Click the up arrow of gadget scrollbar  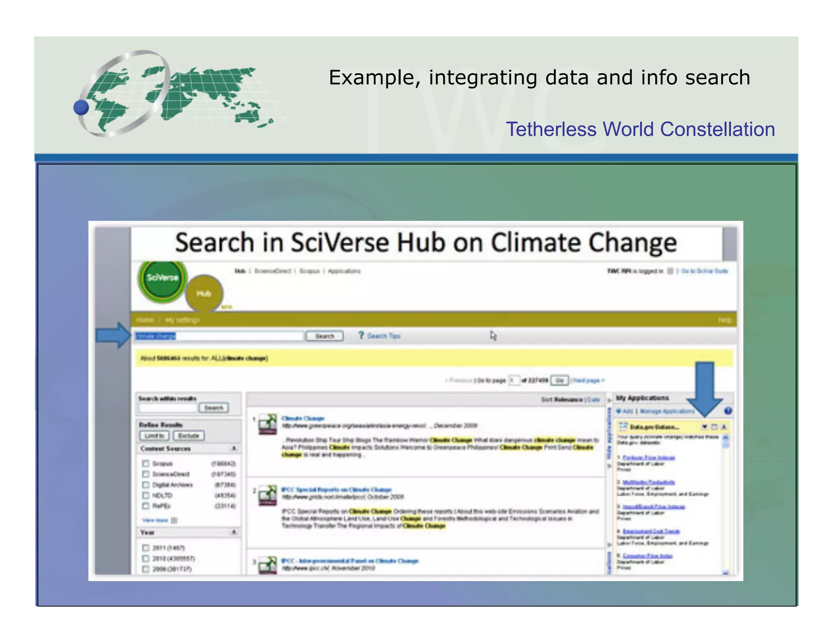[x=725, y=437]
